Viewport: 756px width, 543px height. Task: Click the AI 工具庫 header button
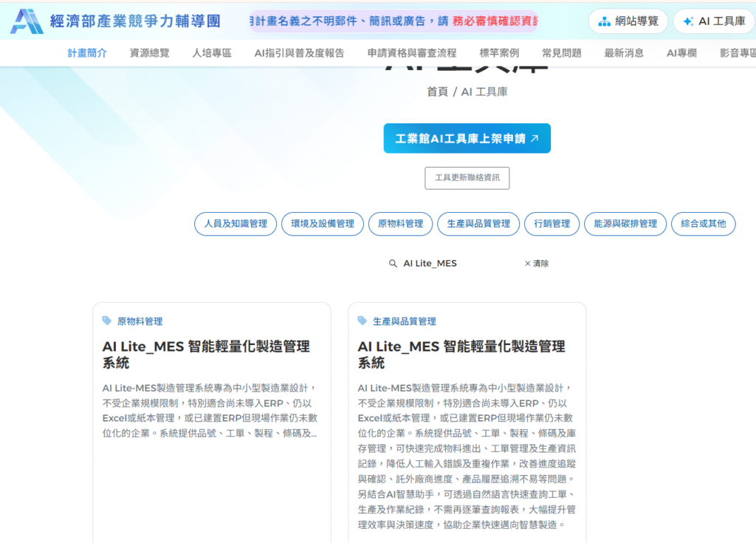[715, 21]
